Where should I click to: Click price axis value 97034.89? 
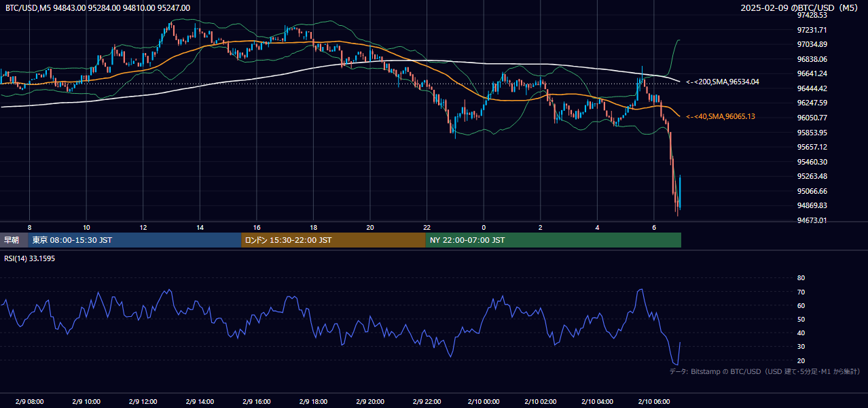tap(812, 44)
